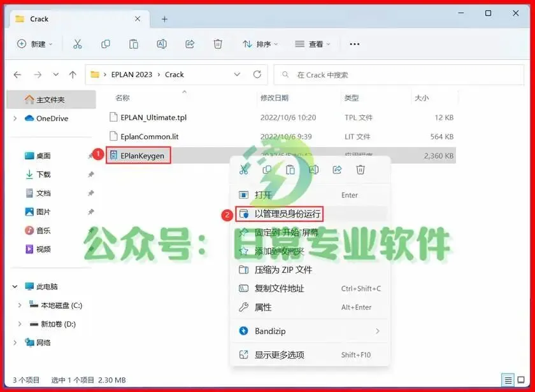Unpin 下载 using its pin icon
The image size is (535, 392).
click(90, 174)
